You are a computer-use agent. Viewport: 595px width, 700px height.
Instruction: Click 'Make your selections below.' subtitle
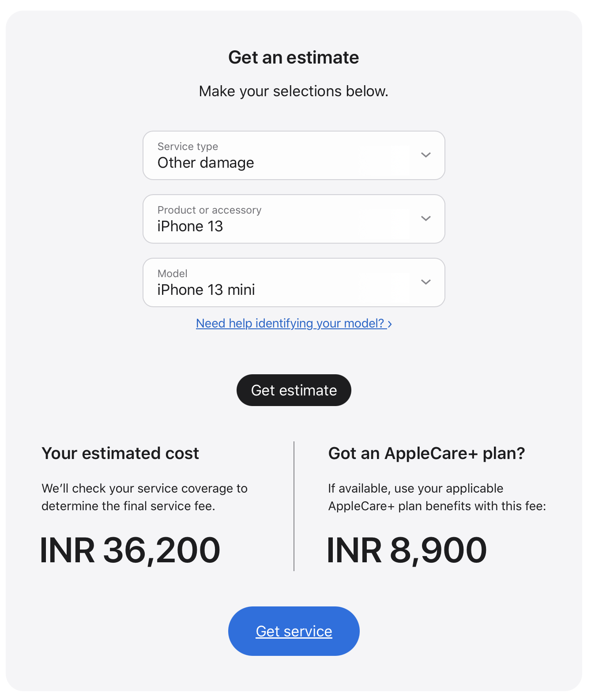tap(294, 91)
